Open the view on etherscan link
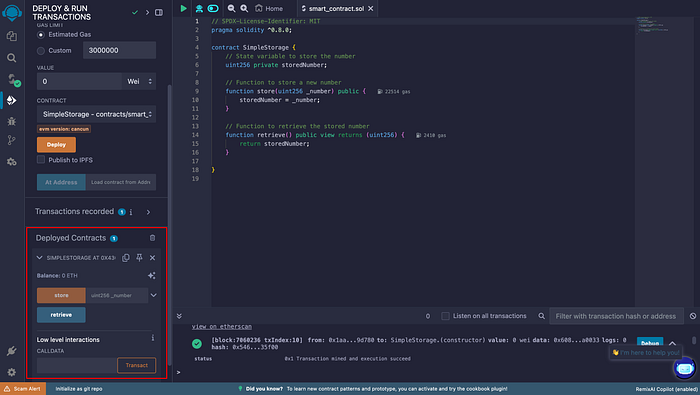 [222, 327]
